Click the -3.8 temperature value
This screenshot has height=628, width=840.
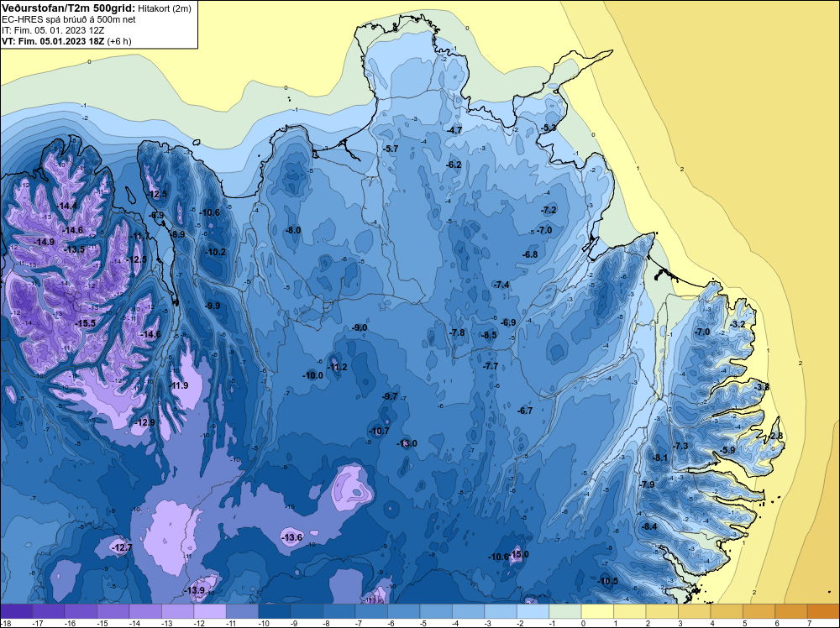(x=761, y=386)
